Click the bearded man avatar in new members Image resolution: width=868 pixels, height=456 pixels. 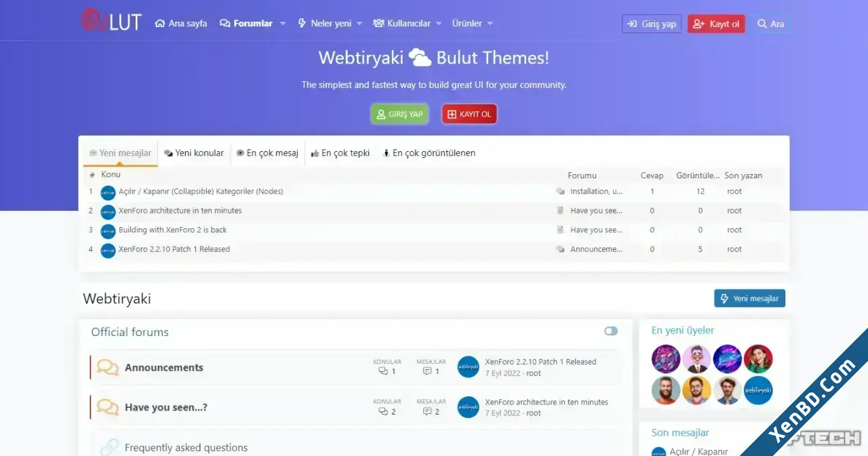666,391
